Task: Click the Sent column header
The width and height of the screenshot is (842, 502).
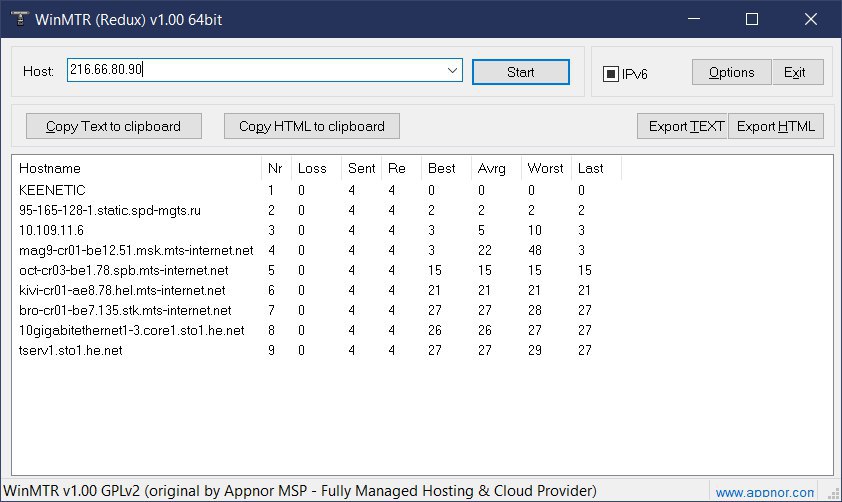Action: pos(361,168)
